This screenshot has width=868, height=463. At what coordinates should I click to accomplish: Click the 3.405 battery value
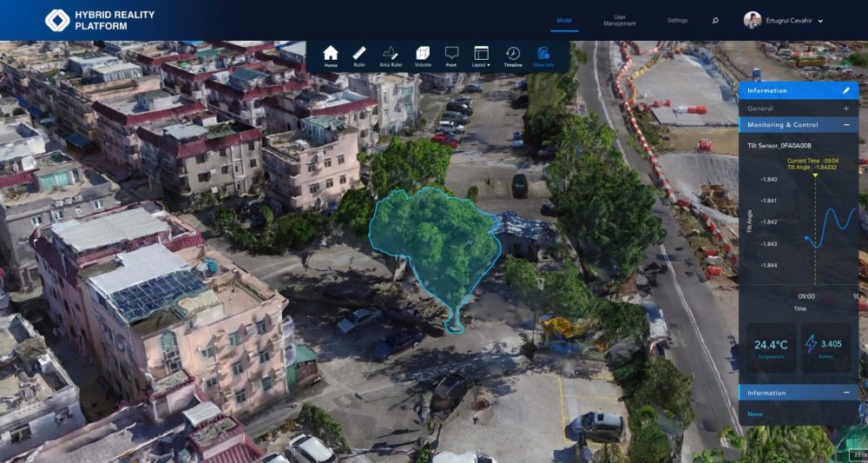click(832, 344)
